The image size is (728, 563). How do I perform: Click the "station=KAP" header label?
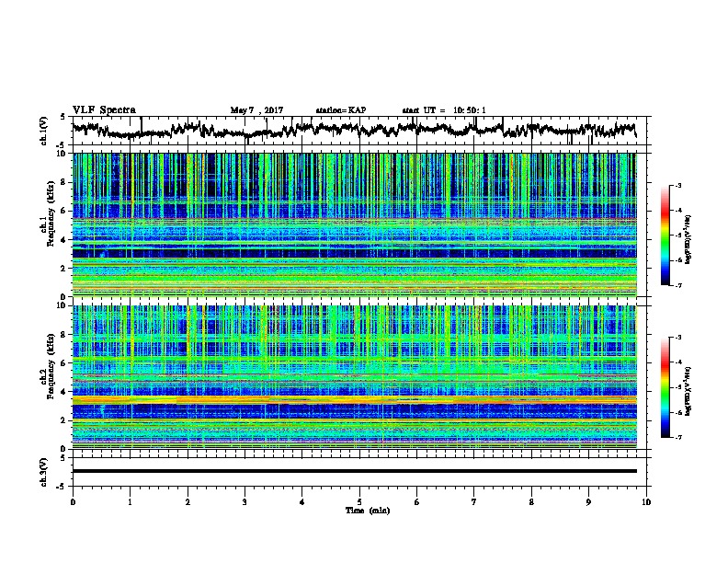pyautogui.click(x=341, y=110)
